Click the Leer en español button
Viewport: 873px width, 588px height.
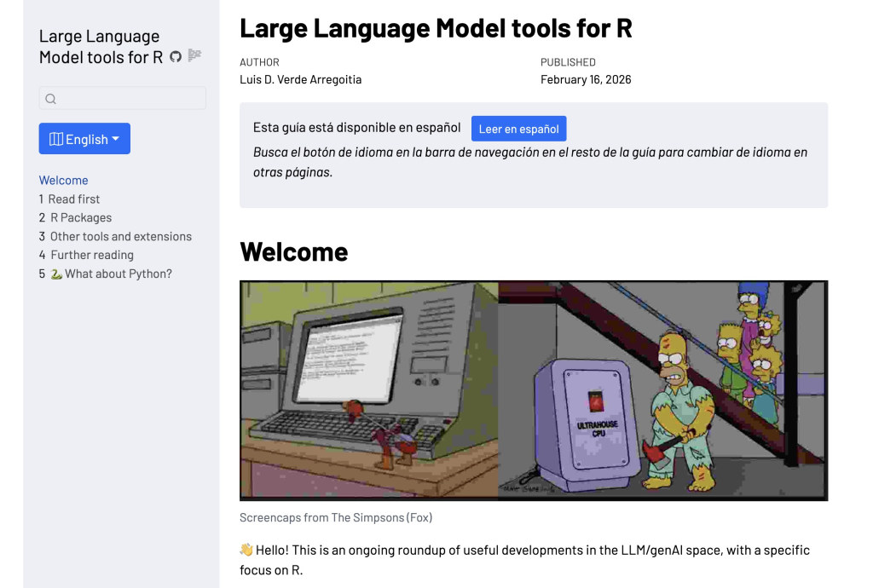[x=519, y=129]
